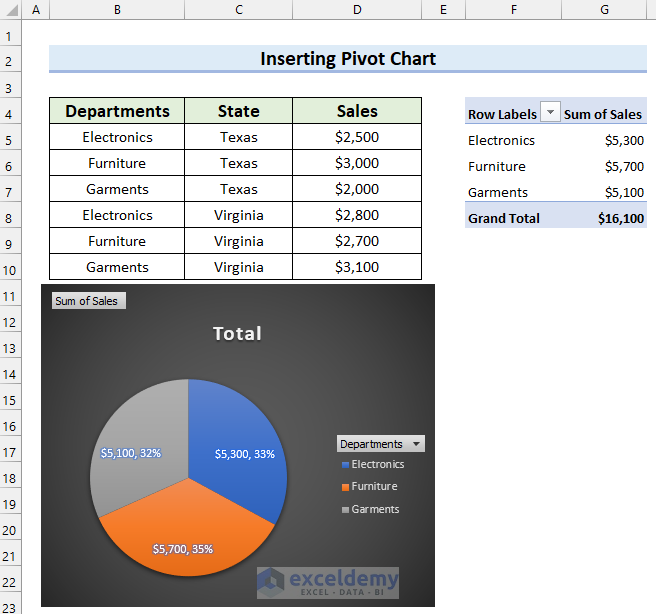Image resolution: width=656 pixels, height=614 pixels.
Task: Click the Inserting Pivot Chart title cell
Action: tap(348, 59)
